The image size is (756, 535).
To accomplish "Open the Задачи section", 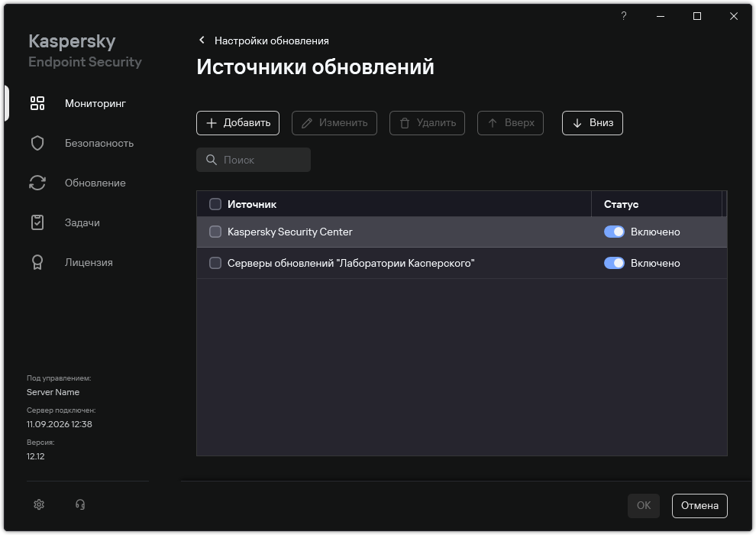I will tap(82, 223).
